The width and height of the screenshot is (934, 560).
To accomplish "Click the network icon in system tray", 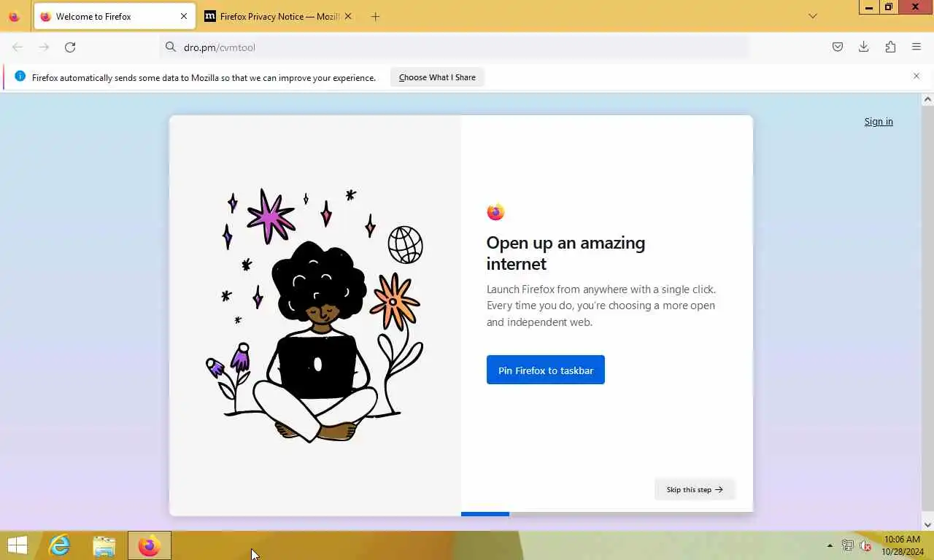I will pos(848,545).
